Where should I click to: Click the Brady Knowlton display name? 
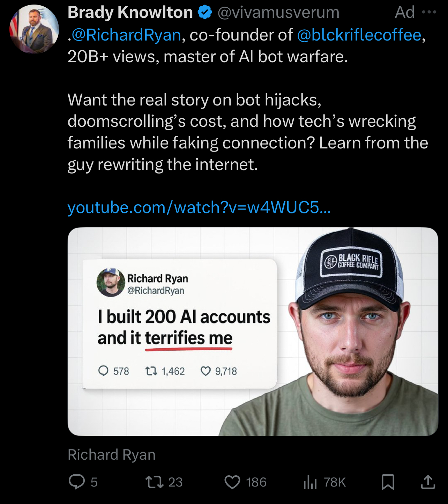130,12
